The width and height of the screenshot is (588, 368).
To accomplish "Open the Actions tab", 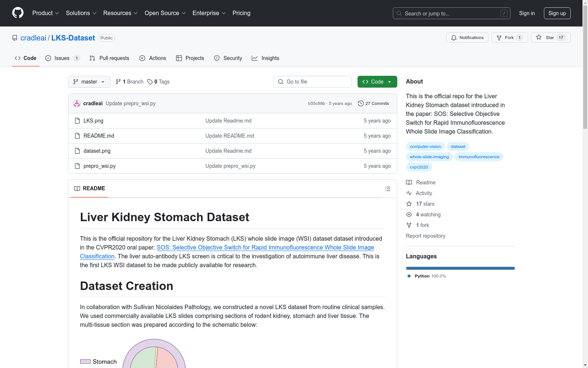I will [153, 58].
